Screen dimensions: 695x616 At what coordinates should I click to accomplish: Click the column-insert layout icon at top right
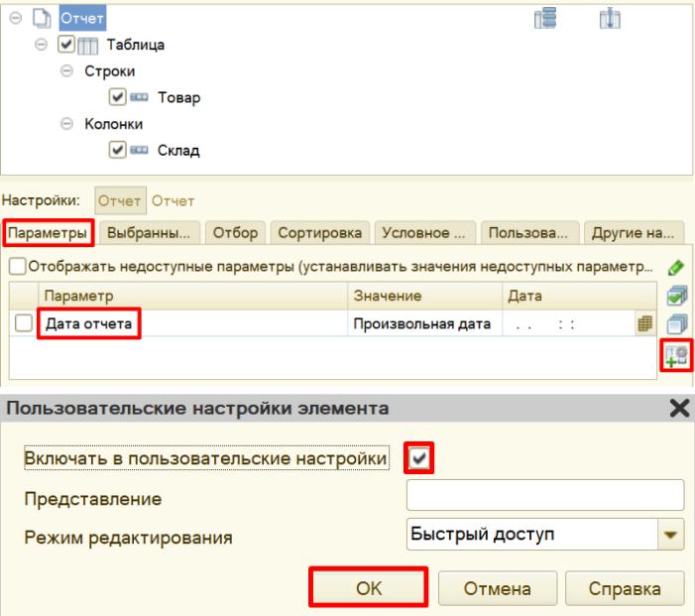click(610, 19)
